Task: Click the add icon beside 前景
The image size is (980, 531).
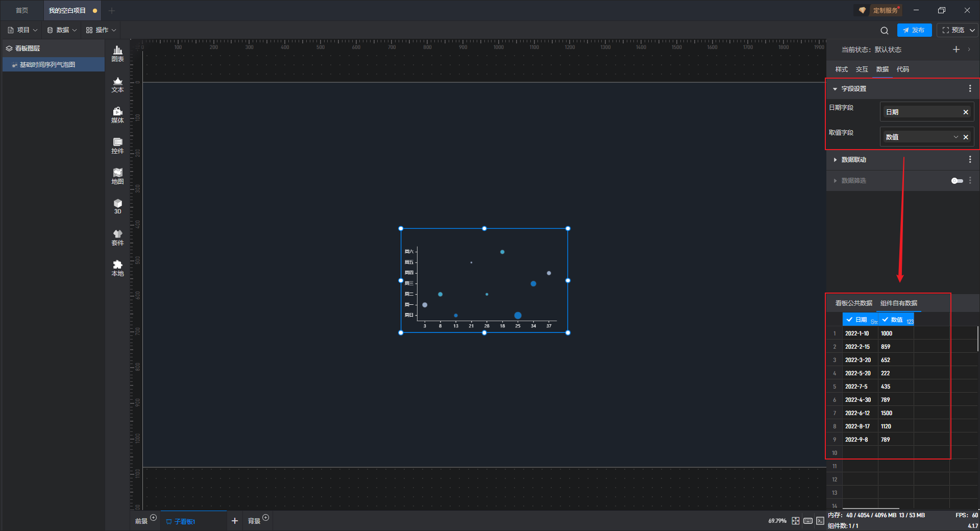Action: [x=153, y=518]
